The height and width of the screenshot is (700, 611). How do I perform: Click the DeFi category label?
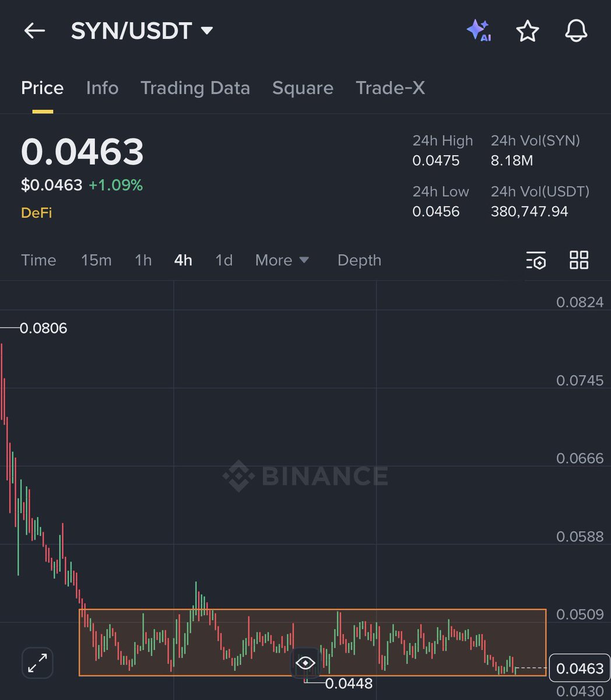(x=36, y=212)
